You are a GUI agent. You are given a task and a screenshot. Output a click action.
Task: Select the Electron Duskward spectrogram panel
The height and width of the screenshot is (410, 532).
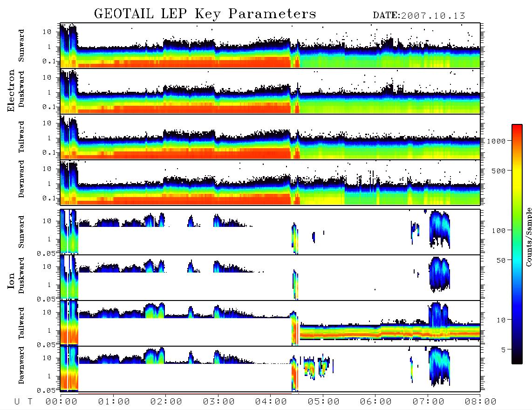pyautogui.click(x=270, y=91)
